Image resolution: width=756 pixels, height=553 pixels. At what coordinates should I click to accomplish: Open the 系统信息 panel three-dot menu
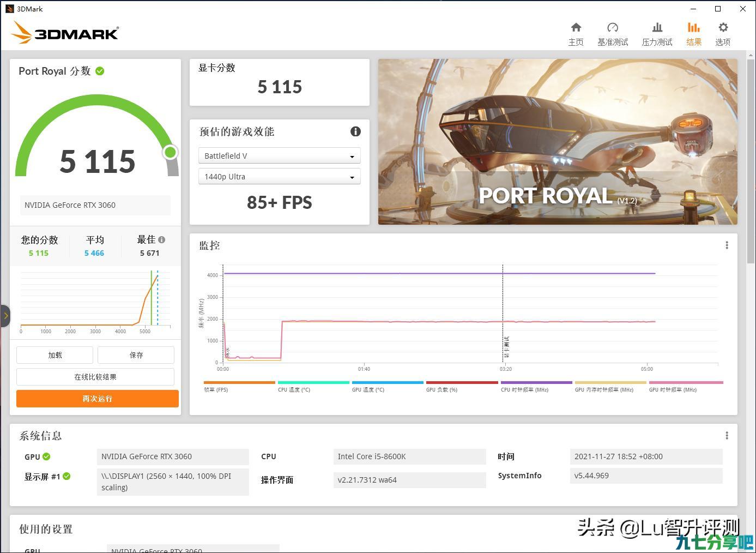[727, 436]
